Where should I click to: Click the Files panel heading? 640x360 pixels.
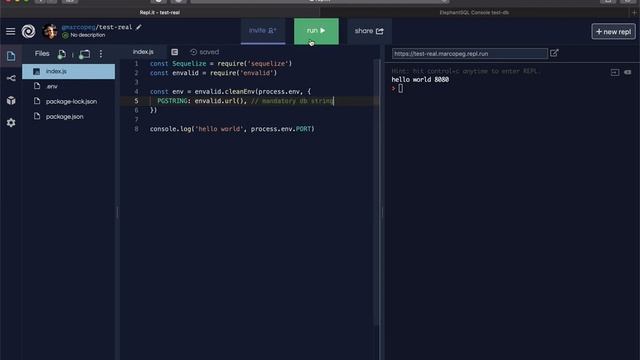coord(42,53)
